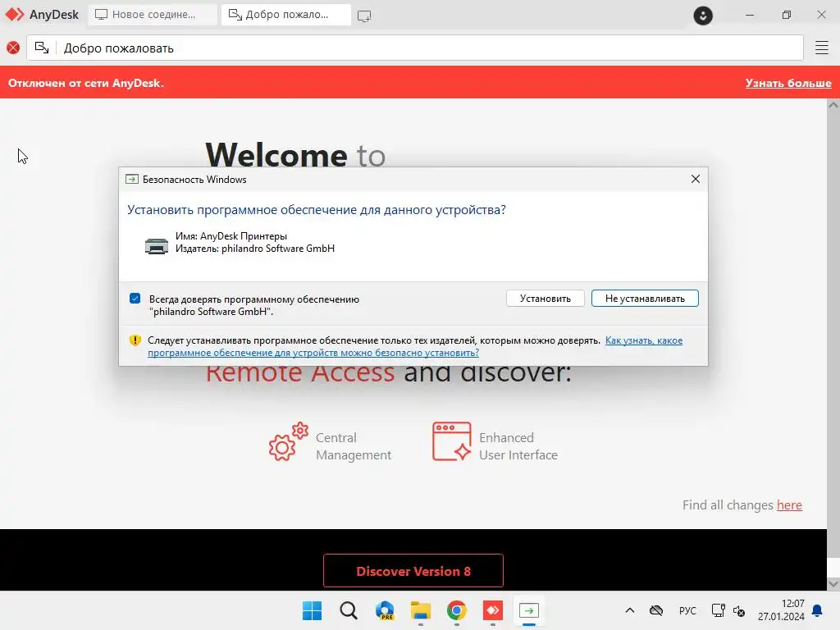Image resolution: width=840 pixels, height=630 pixels.
Task: Open the notification bell
Action: coord(818,610)
